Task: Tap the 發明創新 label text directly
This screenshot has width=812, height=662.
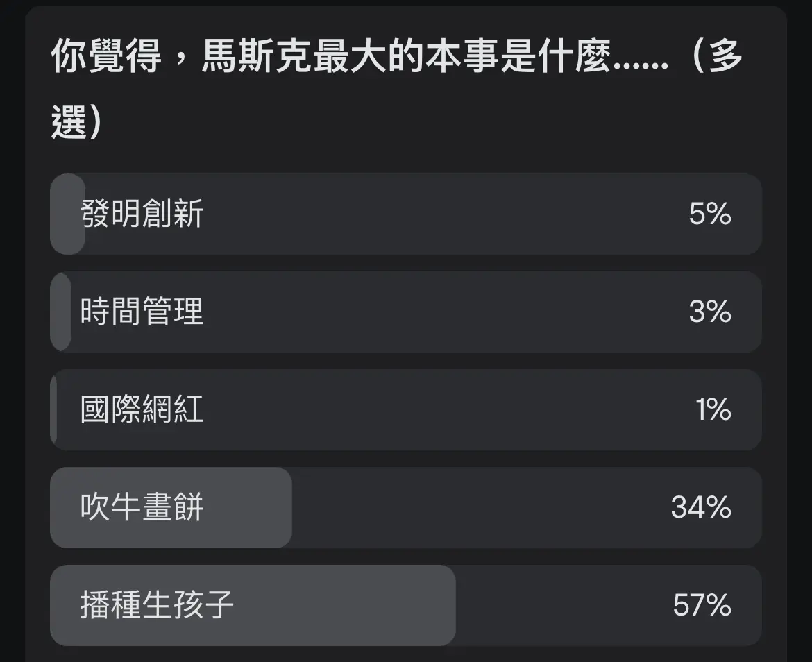Action: point(139,214)
